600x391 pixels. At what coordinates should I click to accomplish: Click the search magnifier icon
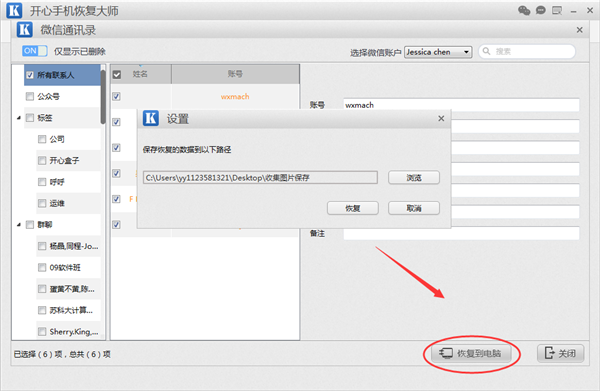pos(486,51)
